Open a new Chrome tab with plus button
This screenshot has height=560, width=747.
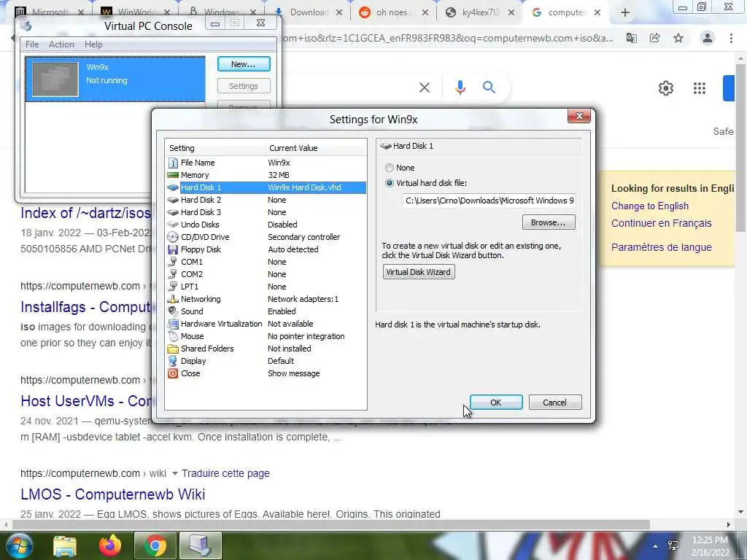[x=625, y=13]
